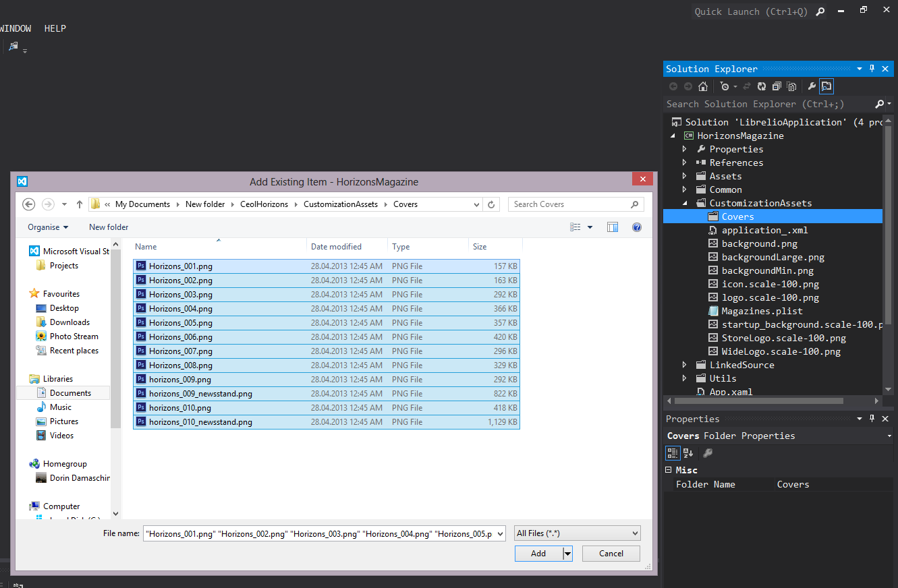Open the Organise dropdown menu
This screenshot has width=898, height=588.
[x=48, y=227]
